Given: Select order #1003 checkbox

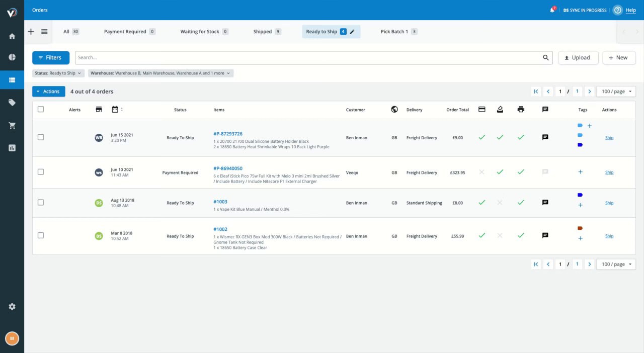Looking at the screenshot, I should [41, 202].
